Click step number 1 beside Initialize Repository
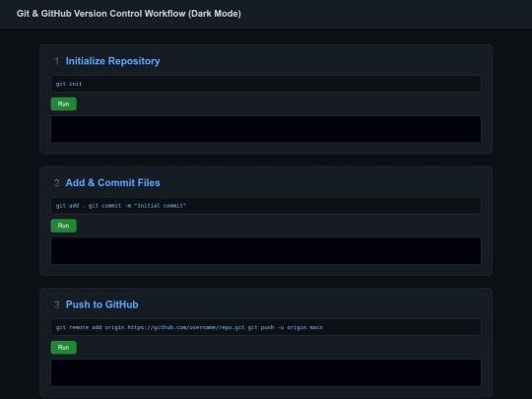532x399 pixels. pyautogui.click(x=57, y=61)
